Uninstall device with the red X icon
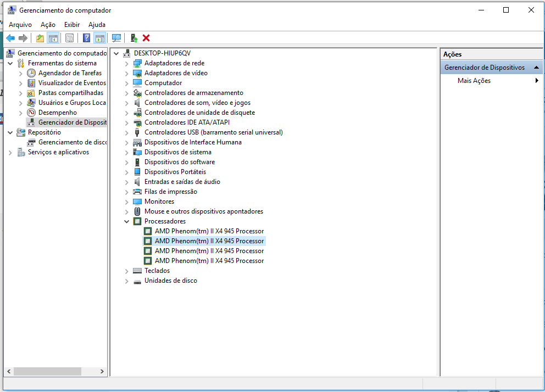 (x=146, y=38)
